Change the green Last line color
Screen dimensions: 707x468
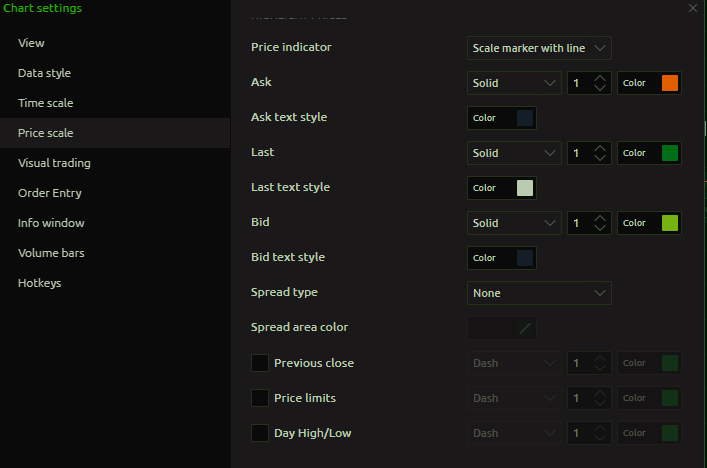click(x=669, y=153)
